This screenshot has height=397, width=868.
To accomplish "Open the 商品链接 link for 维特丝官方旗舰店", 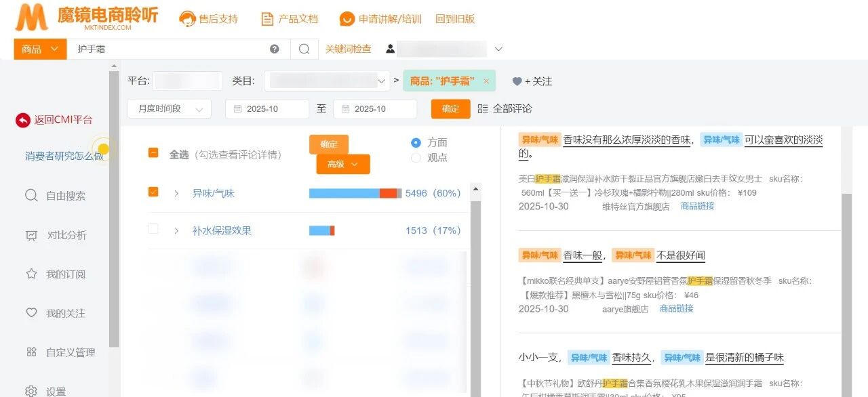I will coord(697,206).
